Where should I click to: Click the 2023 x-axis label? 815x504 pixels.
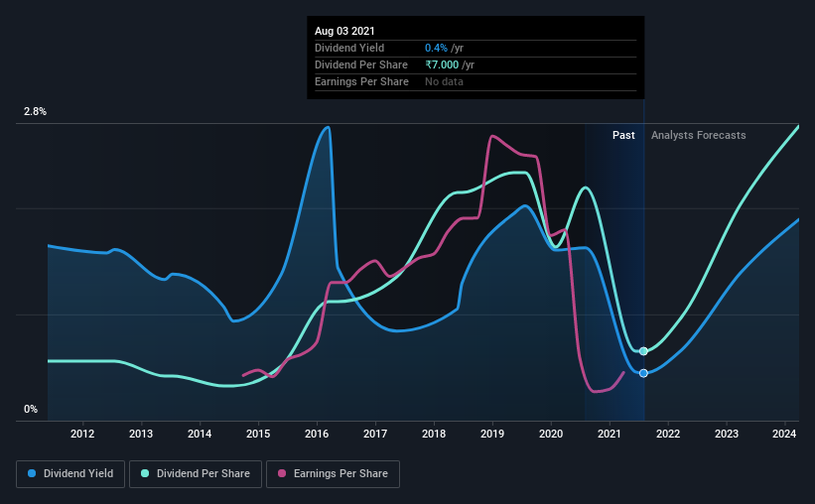tap(727, 434)
